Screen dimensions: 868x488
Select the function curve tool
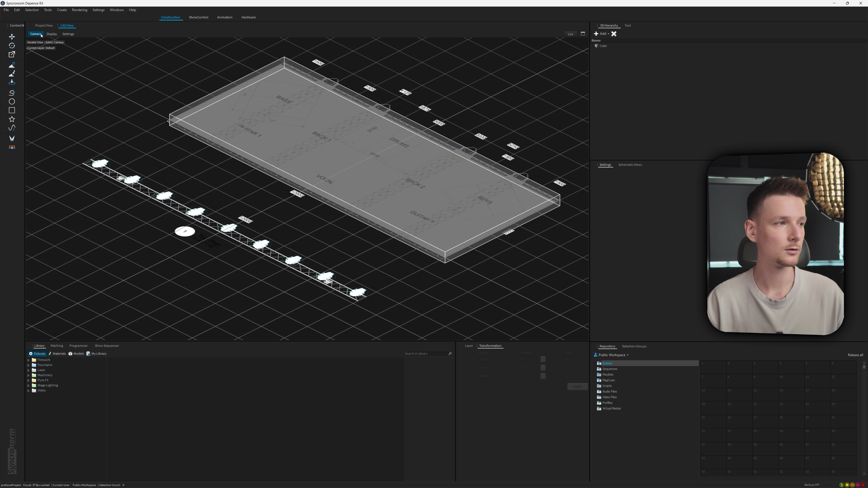point(12,128)
